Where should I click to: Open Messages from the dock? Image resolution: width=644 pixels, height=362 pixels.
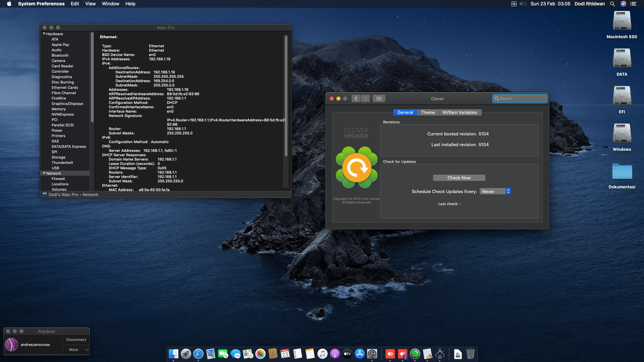pos(235,354)
